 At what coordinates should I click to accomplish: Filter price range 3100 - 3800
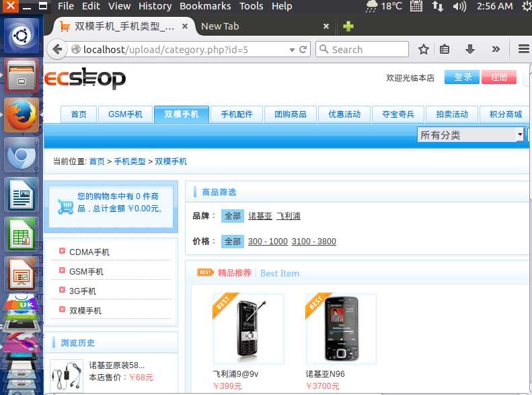[x=314, y=242]
